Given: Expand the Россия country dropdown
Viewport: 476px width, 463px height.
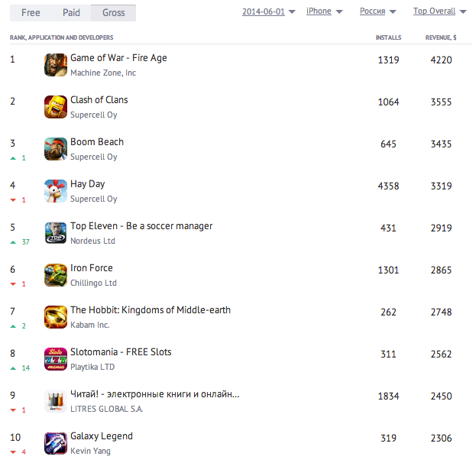Looking at the screenshot, I should [x=377, y=11].
